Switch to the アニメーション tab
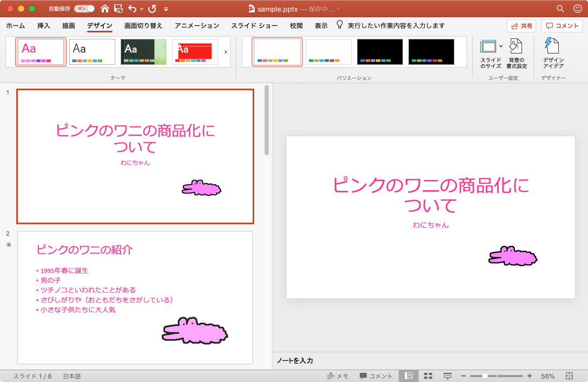 point(197,25)
